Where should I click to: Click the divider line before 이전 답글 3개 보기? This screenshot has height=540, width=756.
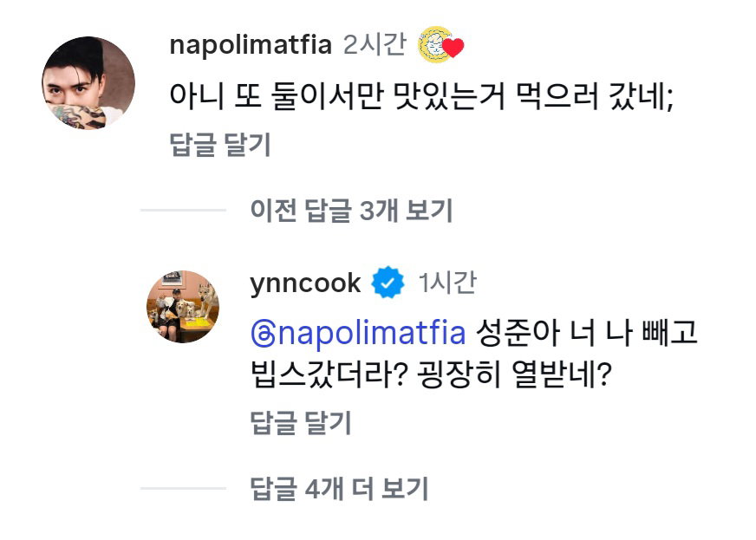pyautogui.click(x=183, y=211)
